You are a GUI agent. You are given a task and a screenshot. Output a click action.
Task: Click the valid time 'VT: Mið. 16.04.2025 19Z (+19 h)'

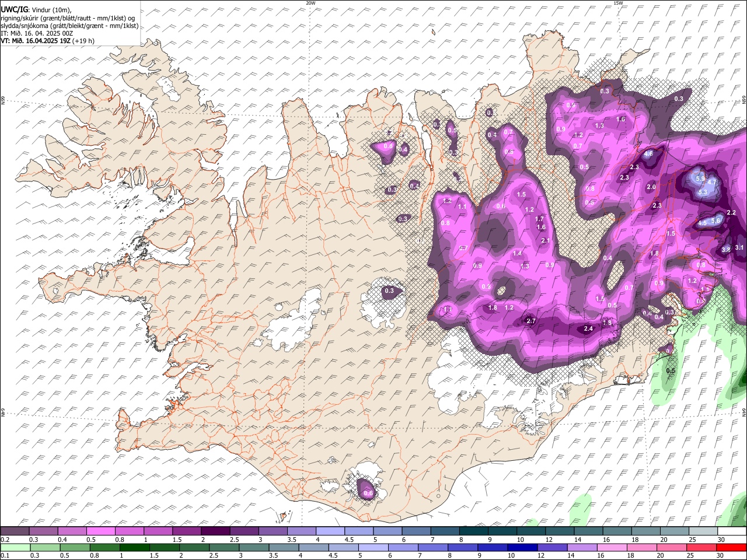click(47, 41)
